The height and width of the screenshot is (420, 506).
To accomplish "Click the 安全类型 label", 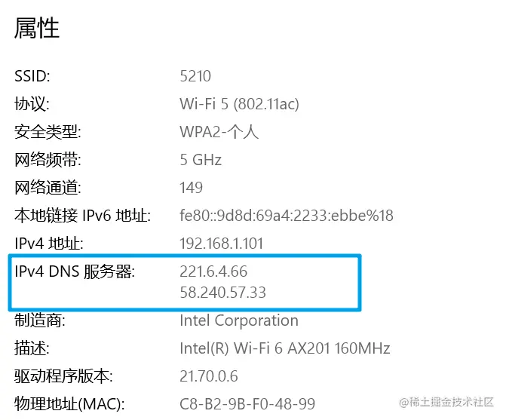I will (48, 132).
